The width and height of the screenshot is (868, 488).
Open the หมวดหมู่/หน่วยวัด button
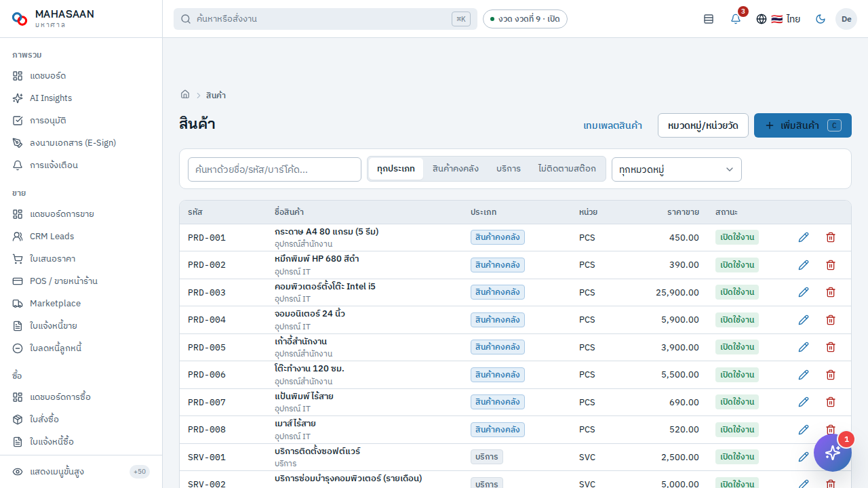point(703,125)
